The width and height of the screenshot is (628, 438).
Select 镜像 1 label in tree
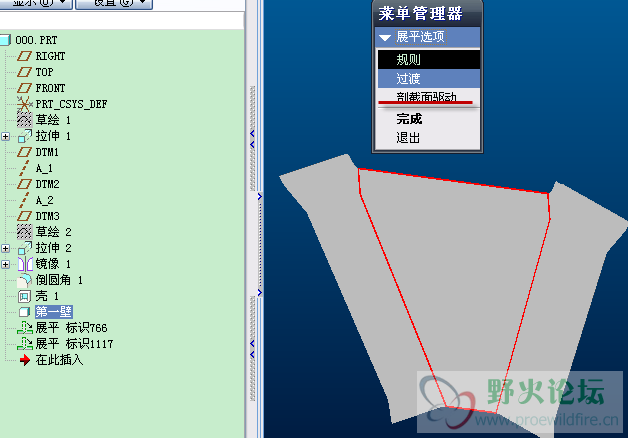click(53, 264)
